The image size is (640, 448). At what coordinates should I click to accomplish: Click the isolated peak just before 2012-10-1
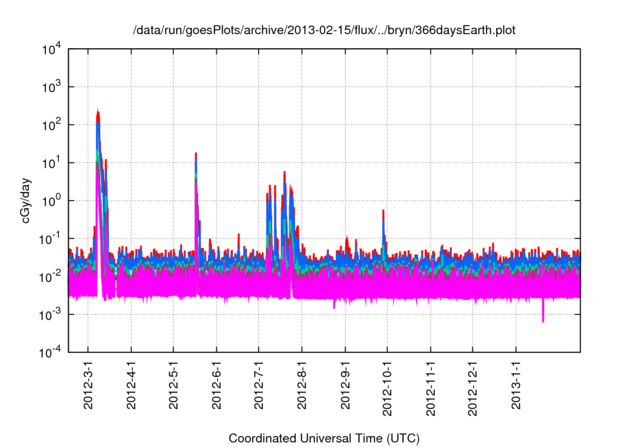click(383, 212)
